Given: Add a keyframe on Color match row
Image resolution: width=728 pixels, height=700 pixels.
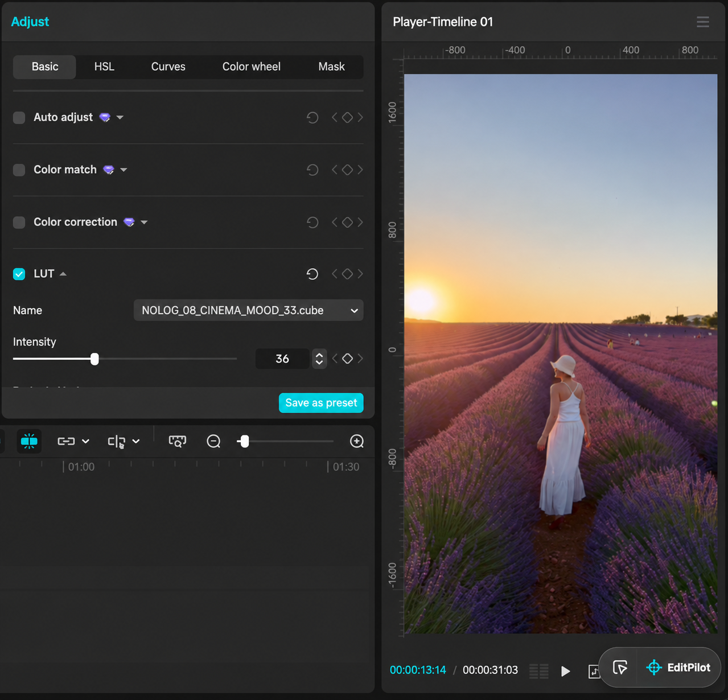Looking at the screenshot, I should [347, 170].
